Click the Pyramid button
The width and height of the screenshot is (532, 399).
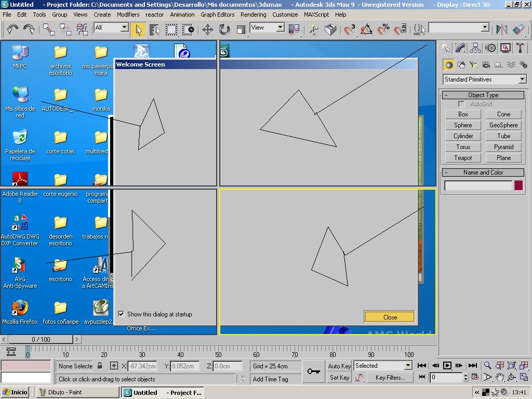pos(503,147)
